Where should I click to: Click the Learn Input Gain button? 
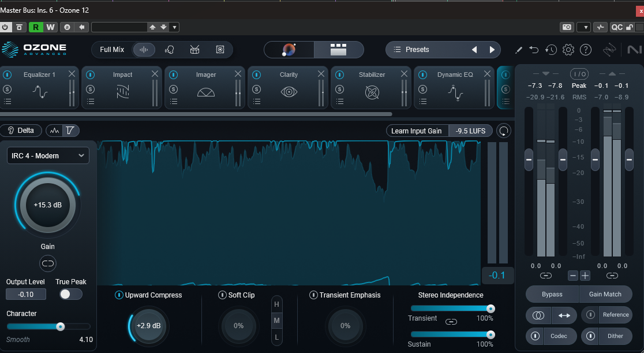tap(417, 131)
